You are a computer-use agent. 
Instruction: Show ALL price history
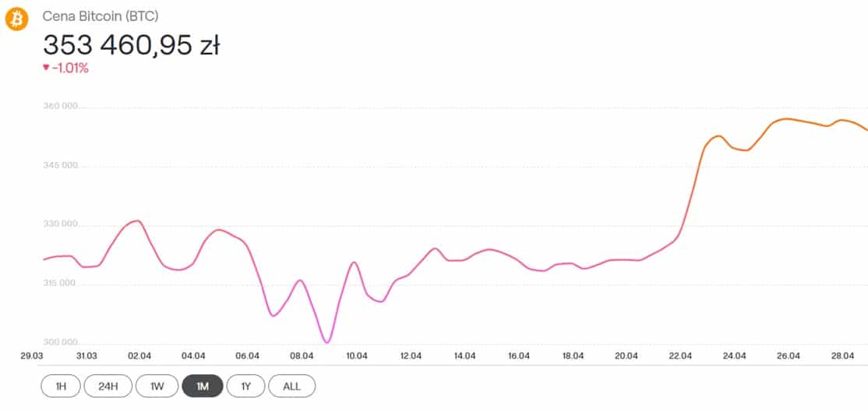pos(291,387)
